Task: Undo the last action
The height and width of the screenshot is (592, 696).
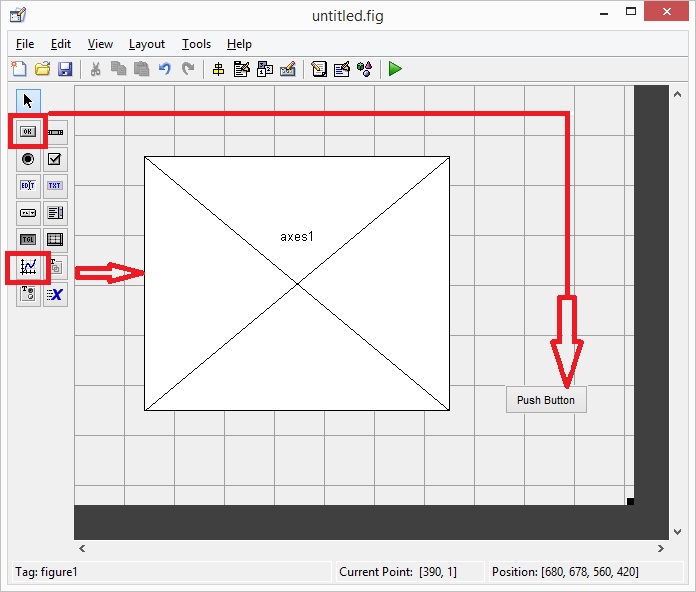Action: (164, 69)
